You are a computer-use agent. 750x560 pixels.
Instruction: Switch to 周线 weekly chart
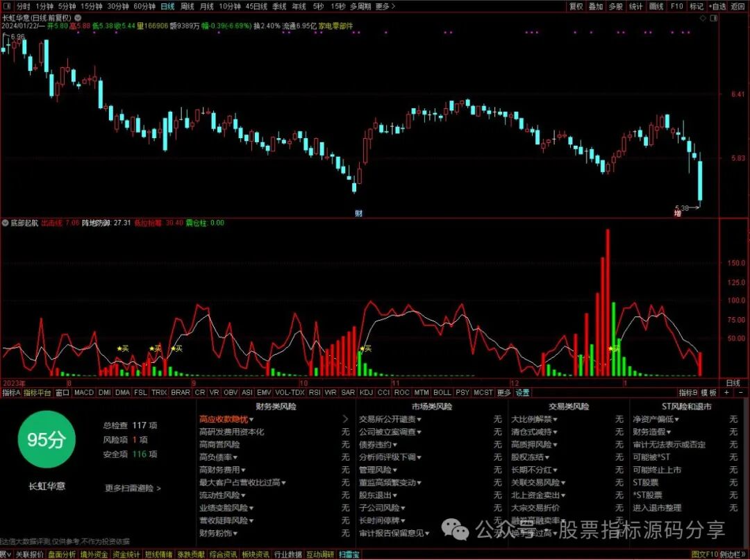pos(187,6)
